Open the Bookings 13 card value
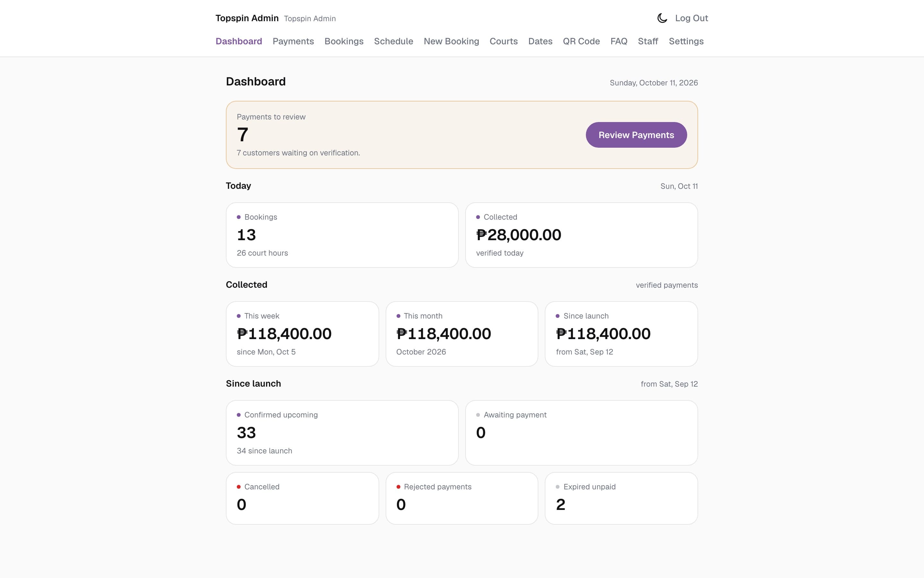 [x=246, y=235]
